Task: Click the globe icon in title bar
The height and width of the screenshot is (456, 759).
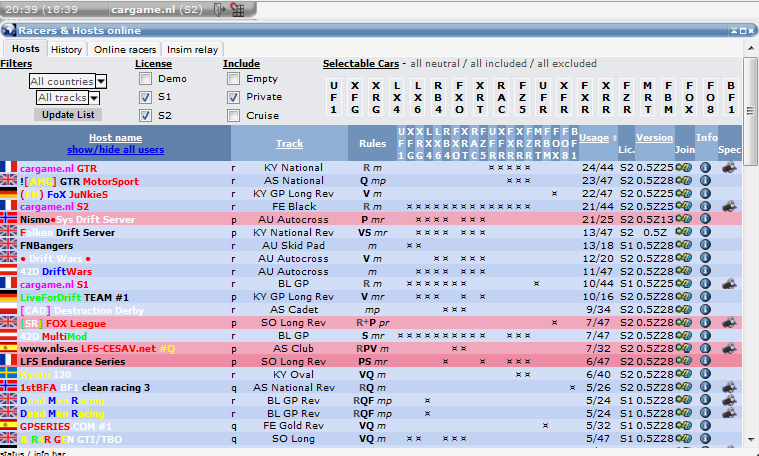Action: [x=8, y=30]
